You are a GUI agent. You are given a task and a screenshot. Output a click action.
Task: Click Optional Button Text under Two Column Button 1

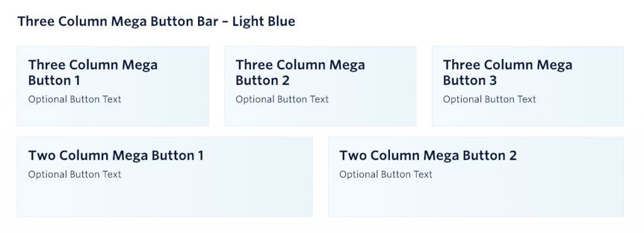point(75,175)
